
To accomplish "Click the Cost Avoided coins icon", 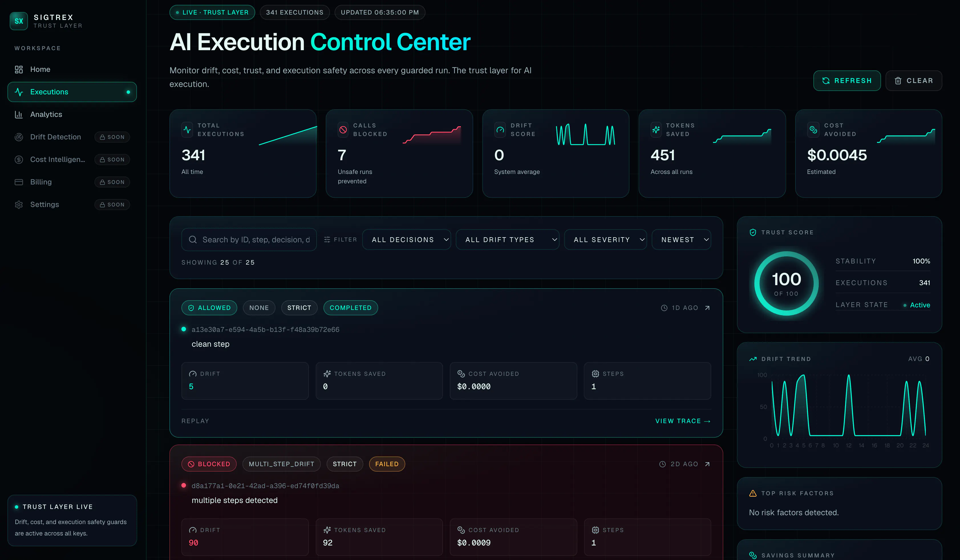I will [813, 129].
